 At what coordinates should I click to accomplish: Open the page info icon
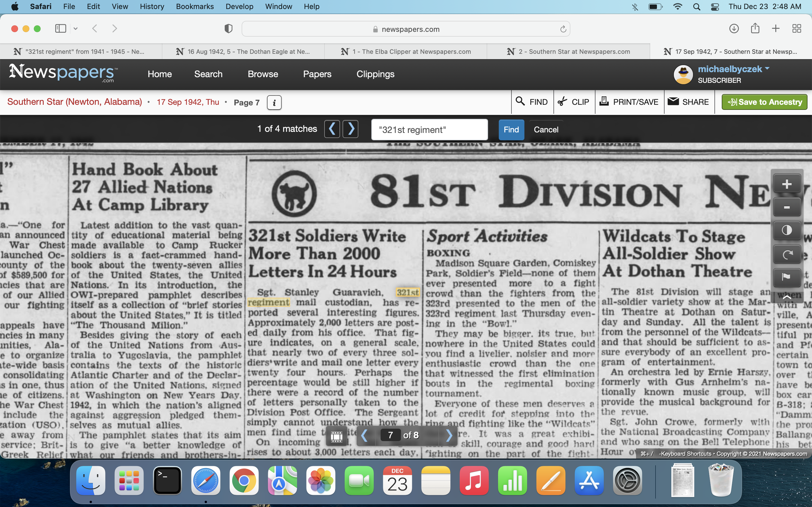pyautogui.click(x=274, y=103)
